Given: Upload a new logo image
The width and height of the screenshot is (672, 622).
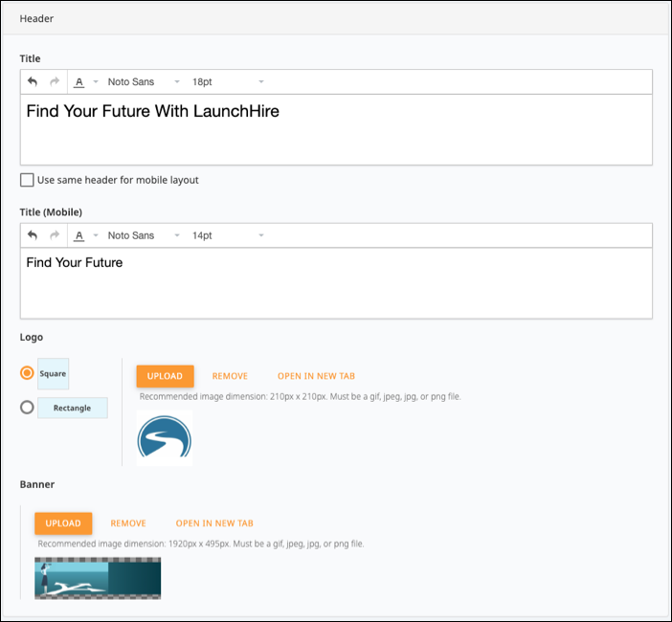Looking at the screenshot, I should point(165,376).
